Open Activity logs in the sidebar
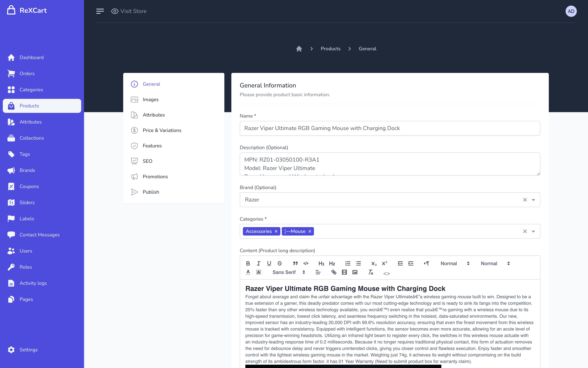This screenshot has width=588, height=368. pyautogui.click(x=42, y=283)
